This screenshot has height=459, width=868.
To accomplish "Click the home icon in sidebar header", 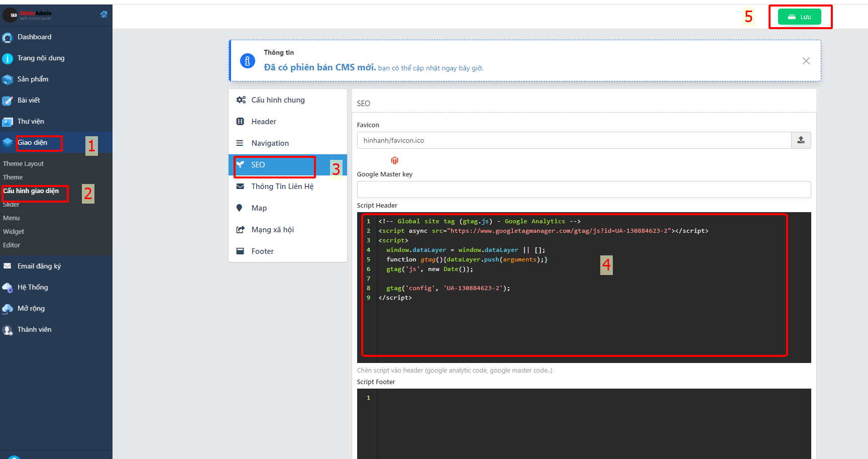I will (x=104, y=14).
